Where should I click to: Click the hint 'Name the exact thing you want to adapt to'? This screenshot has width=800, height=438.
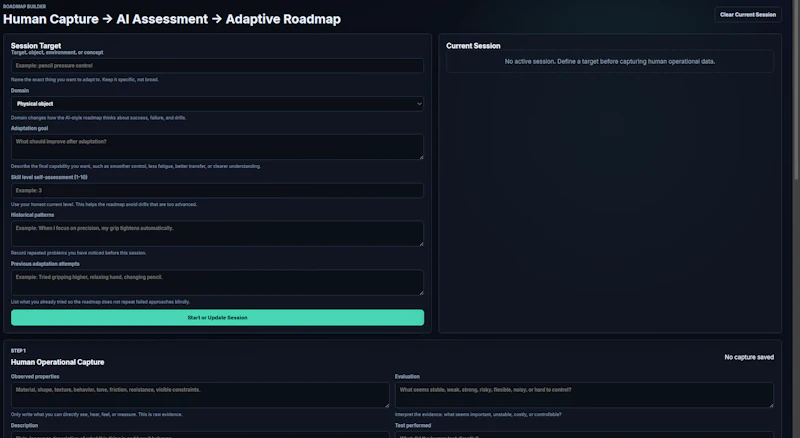[x=85, y=80]
